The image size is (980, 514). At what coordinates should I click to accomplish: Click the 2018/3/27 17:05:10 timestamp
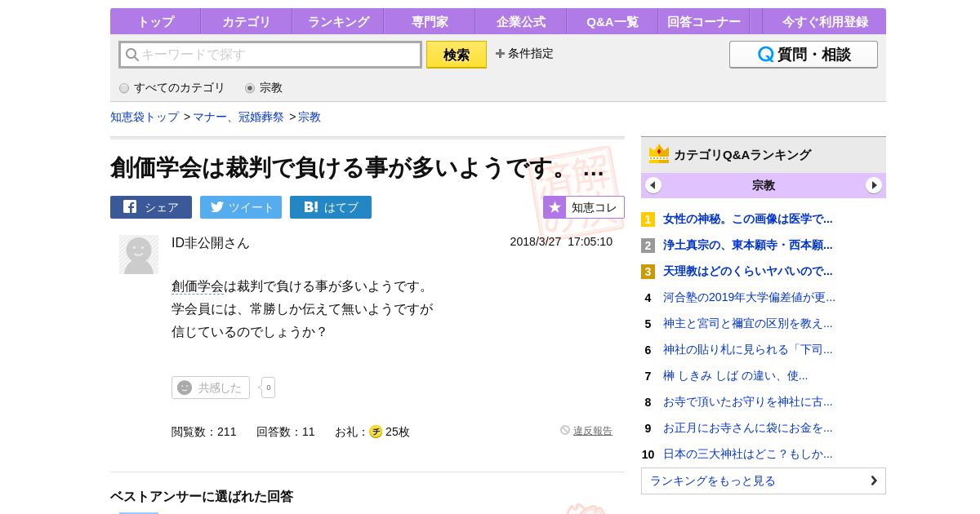(561, 241)
